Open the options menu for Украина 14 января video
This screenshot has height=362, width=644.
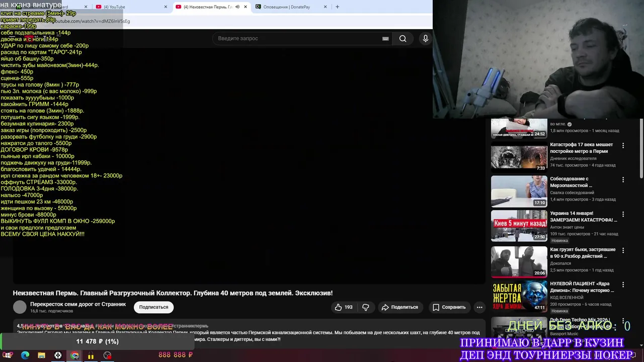pyautogui.click(x=623, y=214)
